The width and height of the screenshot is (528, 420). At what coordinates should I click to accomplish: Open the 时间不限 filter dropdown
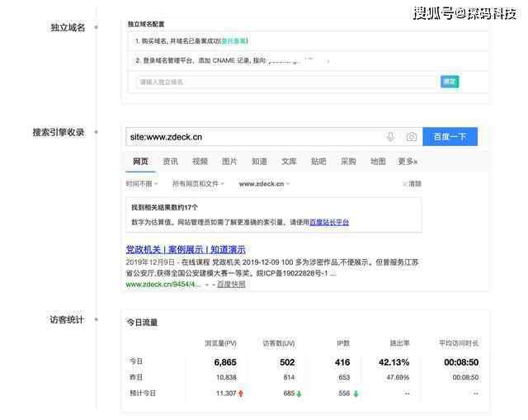click(142, 183)
